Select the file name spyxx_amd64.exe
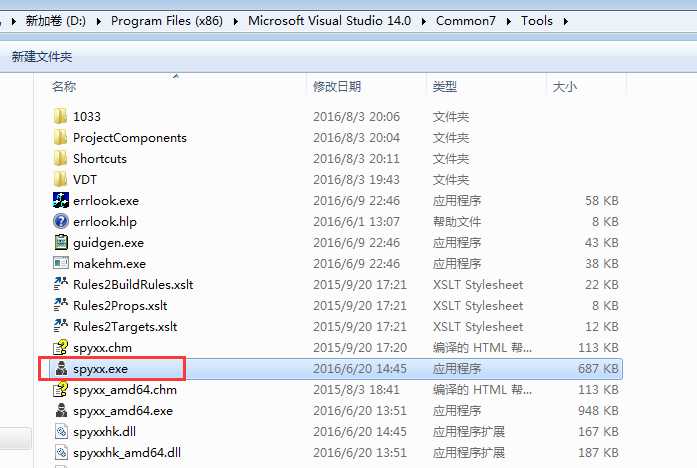 tap(123, 411)
